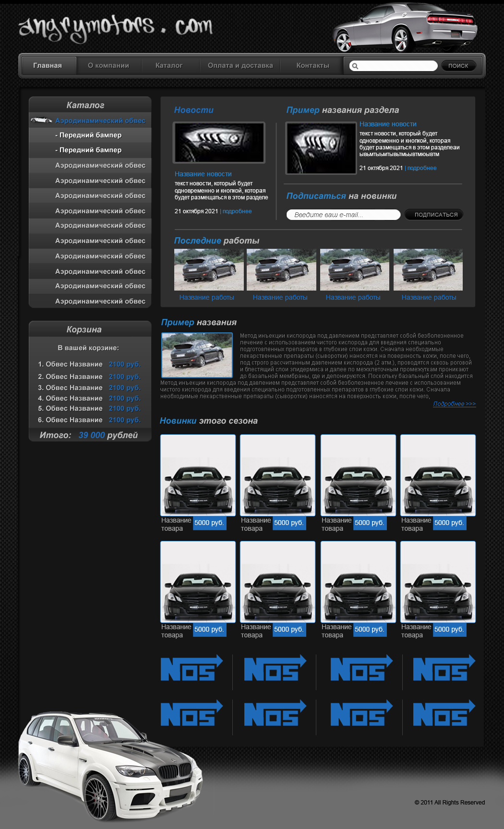Image resolution: width=504 pixels, height=829 pixels.
Task: Open the О компании menu item
Action: coord(108,65)
